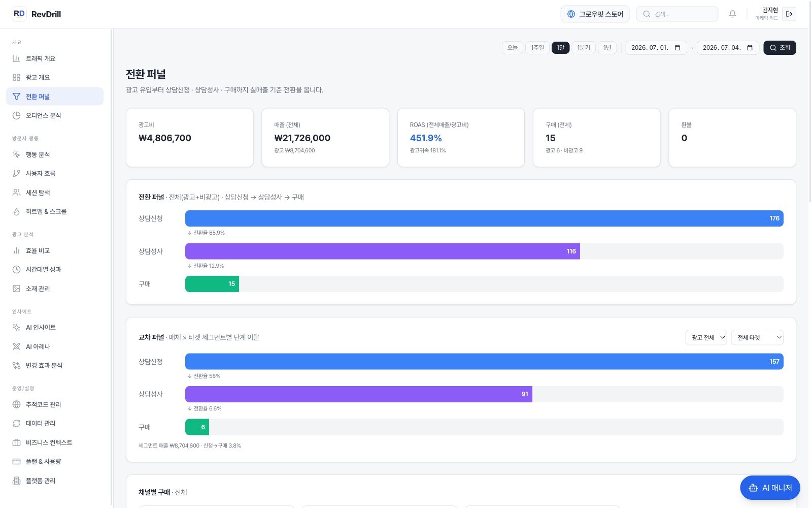812x508 pixels.
Task: Open the AI 매니저 chat button
Action: click(770, 488)
